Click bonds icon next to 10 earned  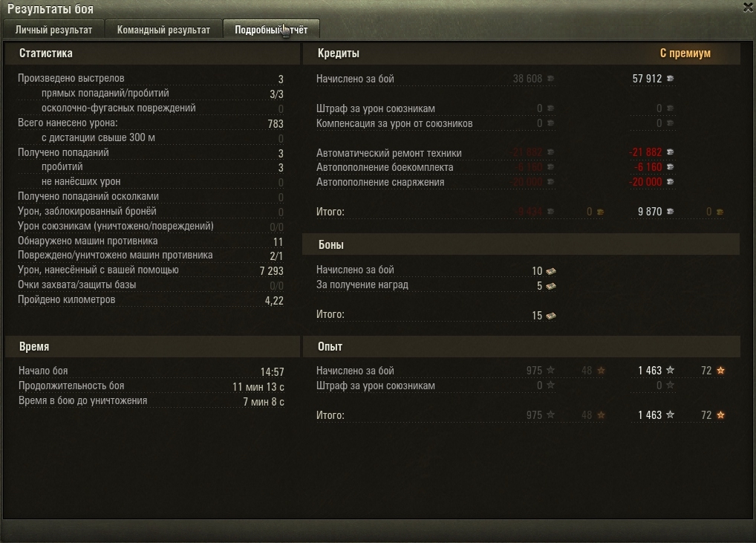550,271
